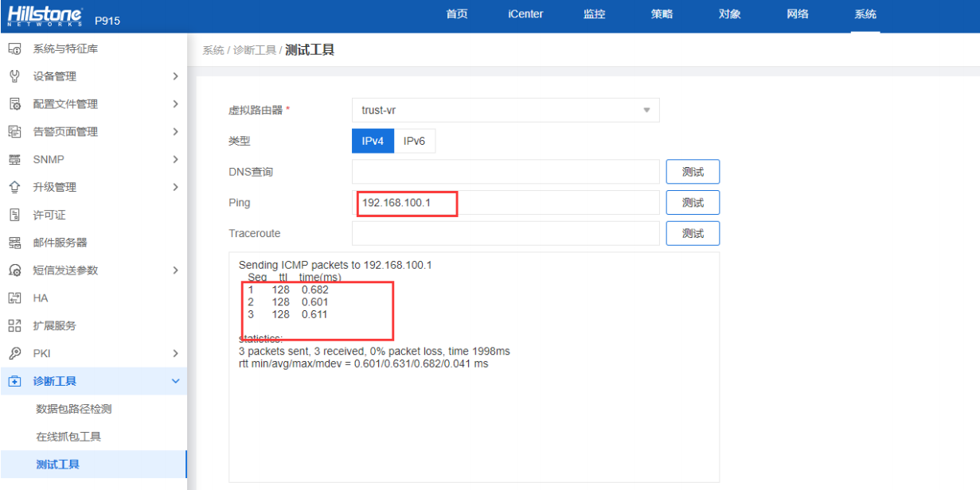
Task: Click the 短信发送参数 icon
Action: tap(14, 270)
